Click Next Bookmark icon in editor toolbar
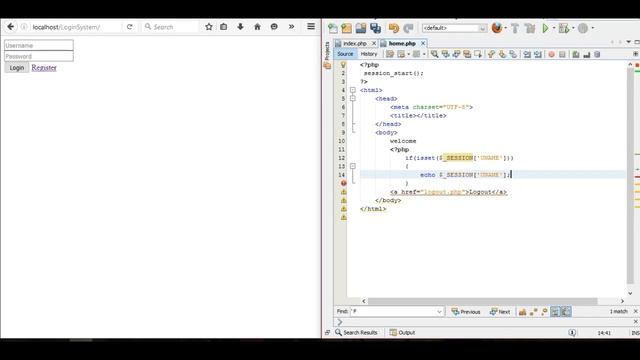 [x=502, y=54]
